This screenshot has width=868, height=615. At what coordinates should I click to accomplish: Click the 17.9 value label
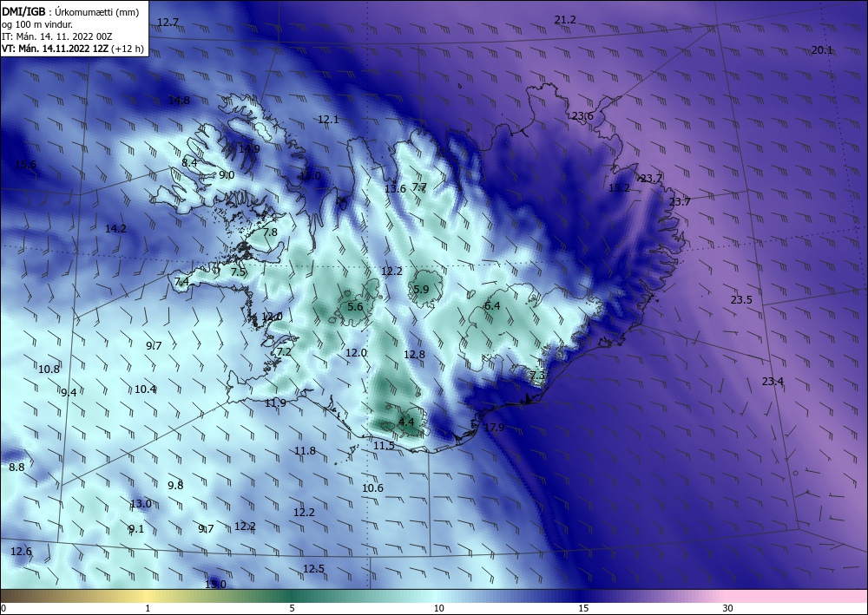pyautogui.click(x=494, y=428)
